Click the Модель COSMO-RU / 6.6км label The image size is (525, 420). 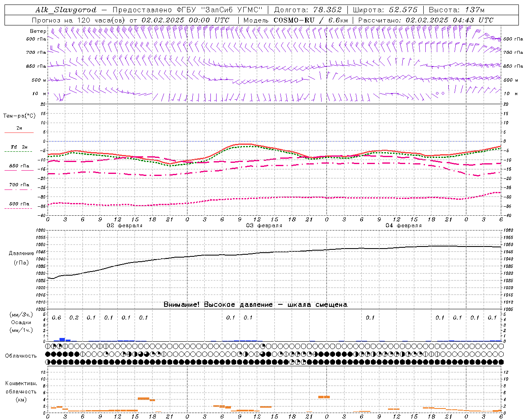click(296, 20)
